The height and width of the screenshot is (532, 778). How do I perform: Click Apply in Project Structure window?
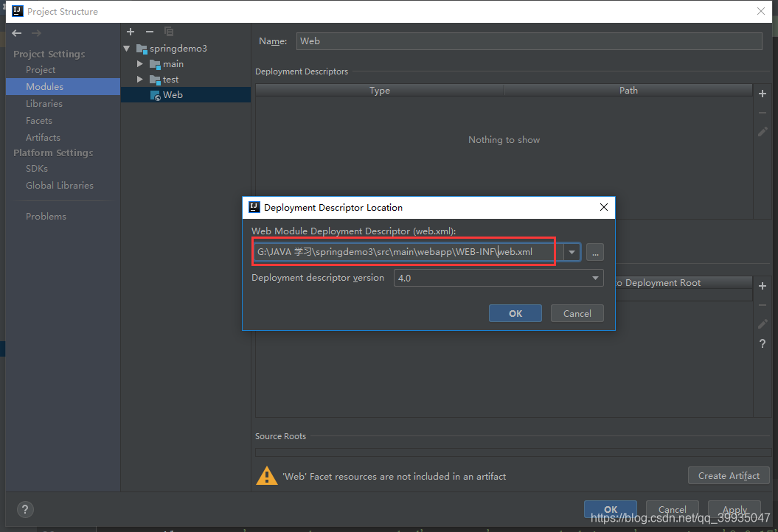(734, 509)
